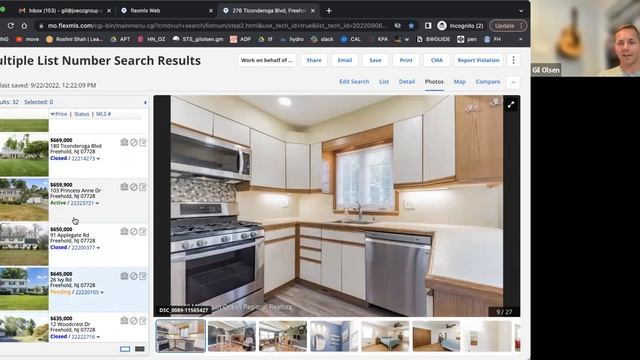Expand the MLS 22222716 dropdown arrow
The image size is (640, 360).
click(x=98, y=337)
